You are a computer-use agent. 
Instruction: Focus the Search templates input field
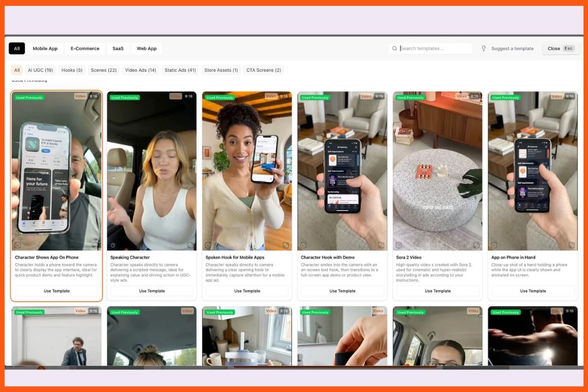[430, 49]
